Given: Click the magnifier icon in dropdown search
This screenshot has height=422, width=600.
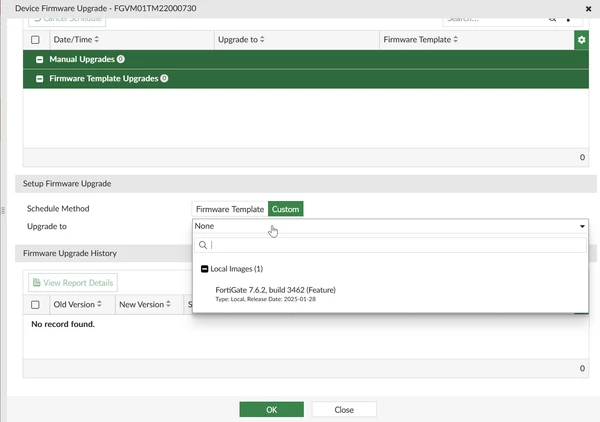Looking at the screenshot, I should click(x=202, y=245).
